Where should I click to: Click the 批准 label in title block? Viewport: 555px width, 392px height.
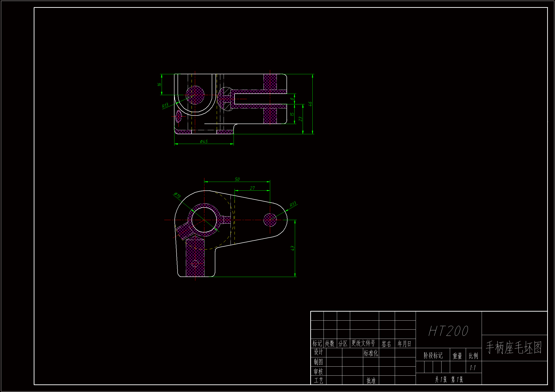click(371, 381)
